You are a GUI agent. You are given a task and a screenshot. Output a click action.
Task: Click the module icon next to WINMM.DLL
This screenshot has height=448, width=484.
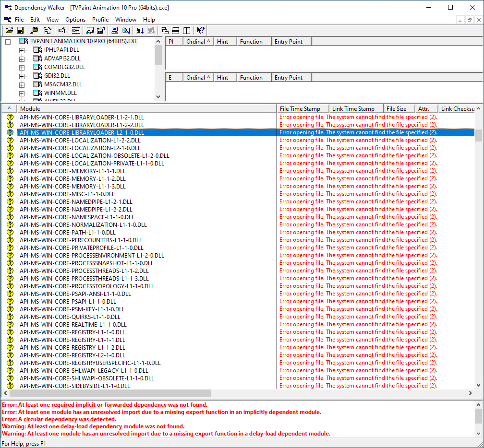pyautogui.click(x=37, y=93)
